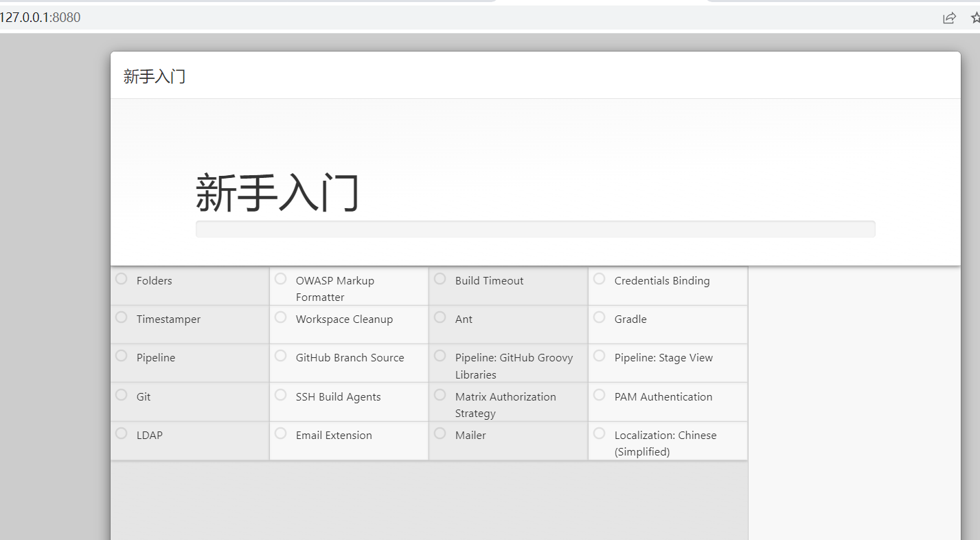The height and width of the screenshot is (540, 980).
Task: Click the installation progress bar
Action: pyautogui.click(x=535, y=229)
